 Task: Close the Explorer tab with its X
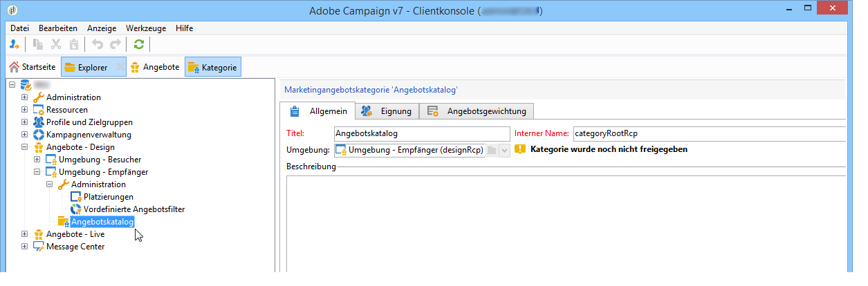119,67
